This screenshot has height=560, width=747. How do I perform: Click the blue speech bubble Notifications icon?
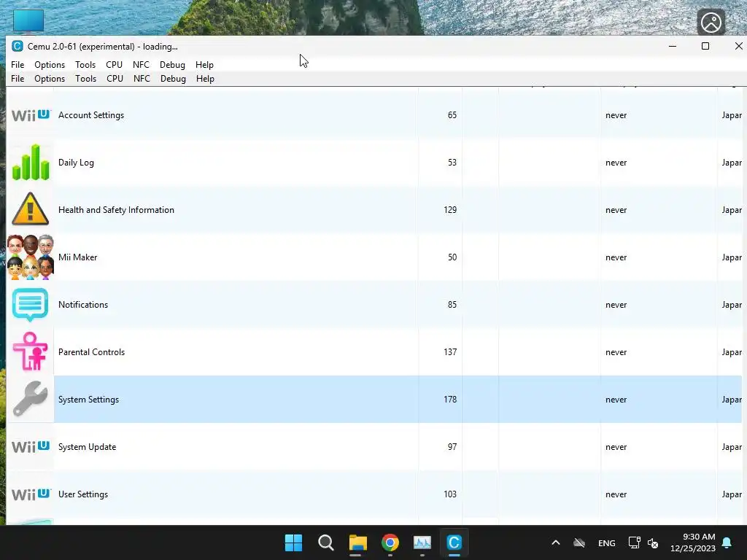[30, 305]
